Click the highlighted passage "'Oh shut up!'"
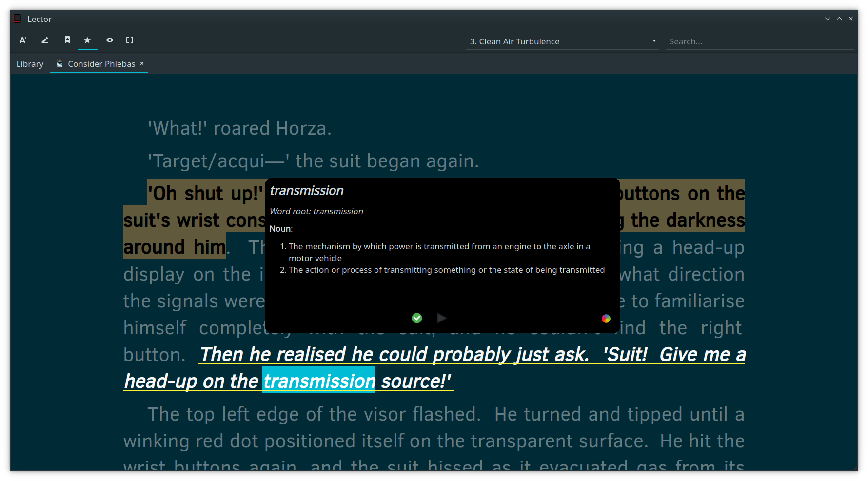Image resolution: width=868 pixels, height=481 pixels. coord(205,193)
